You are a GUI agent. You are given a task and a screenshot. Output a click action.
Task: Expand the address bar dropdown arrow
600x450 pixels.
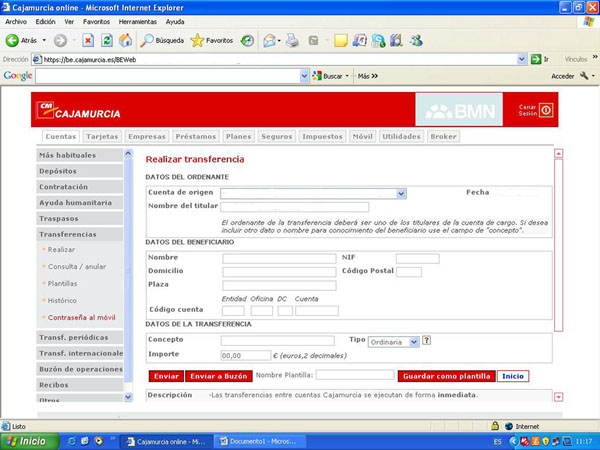click(x=522, y=59)
